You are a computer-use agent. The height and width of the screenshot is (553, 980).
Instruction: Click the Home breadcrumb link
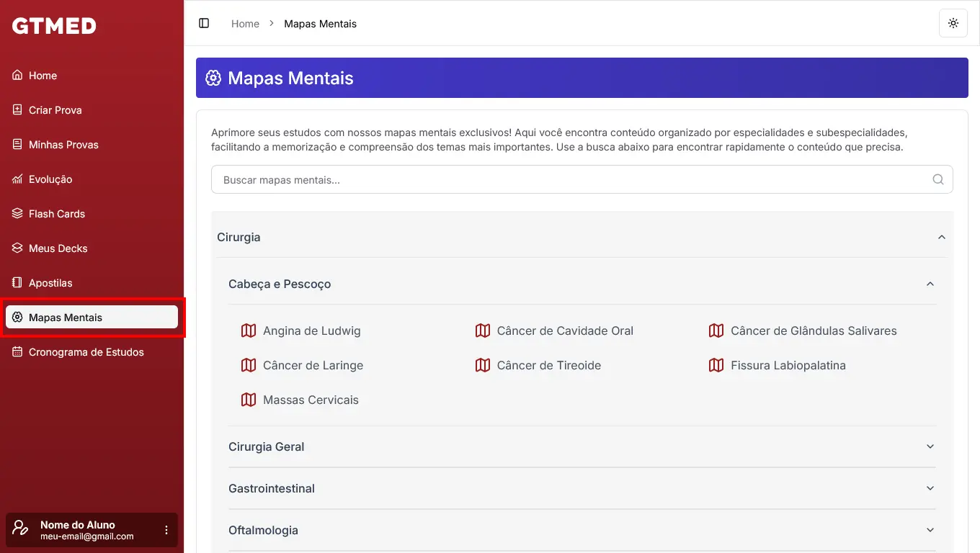(x=245, y=24)
